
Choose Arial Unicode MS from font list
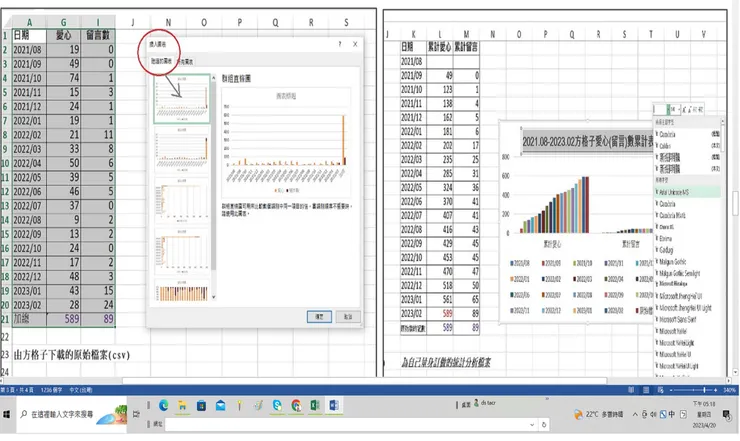coord(687,192)
